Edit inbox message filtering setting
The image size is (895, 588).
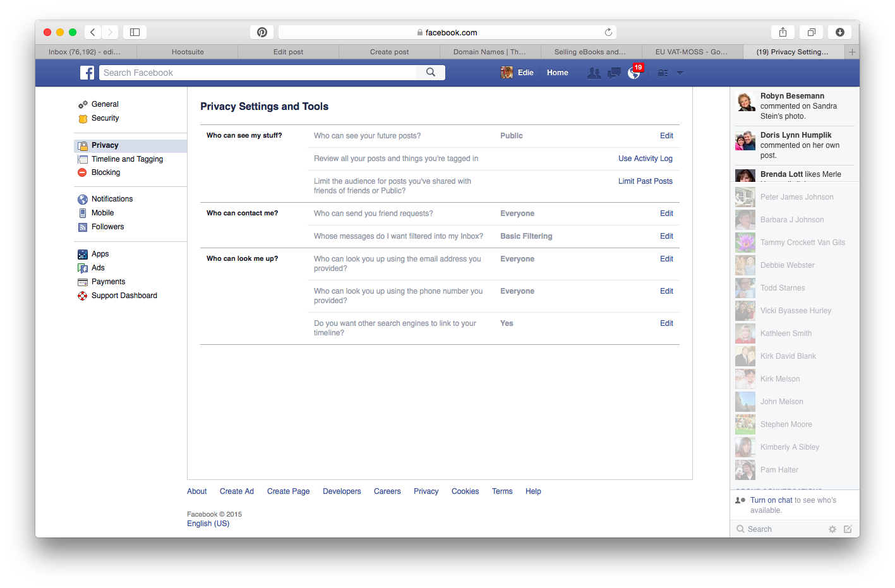[x=666, y=236]
